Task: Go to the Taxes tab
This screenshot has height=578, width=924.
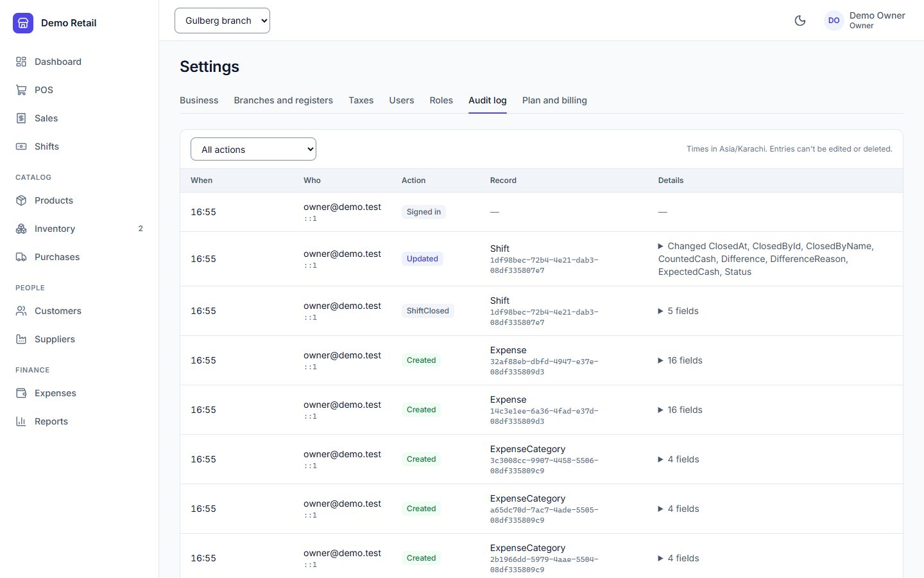Action: click(361, 100)
